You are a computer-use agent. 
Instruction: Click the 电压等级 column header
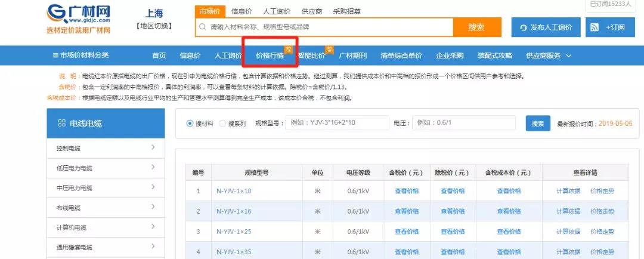[358, 173]
